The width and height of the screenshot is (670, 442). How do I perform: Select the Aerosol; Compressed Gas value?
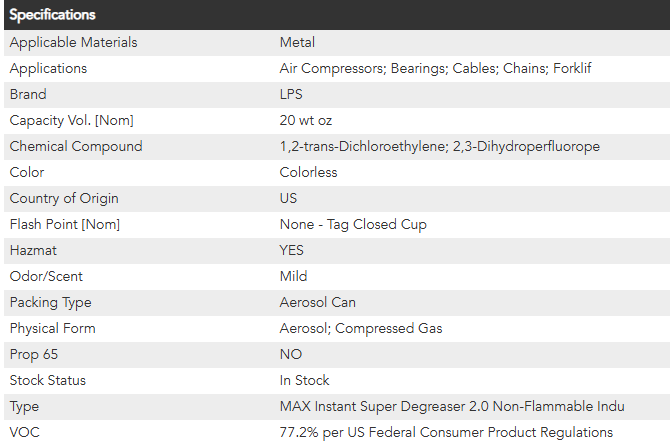[x=360, y=328]
